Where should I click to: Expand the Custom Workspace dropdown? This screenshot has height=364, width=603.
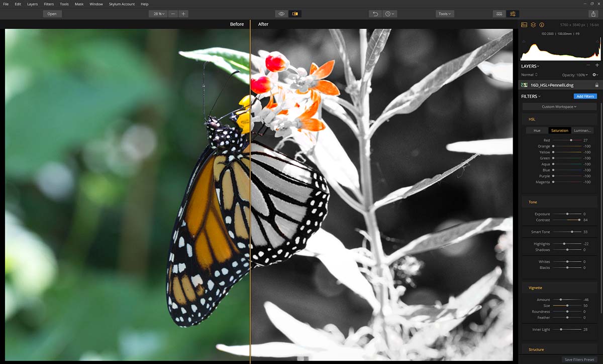(x=559, y=106)
